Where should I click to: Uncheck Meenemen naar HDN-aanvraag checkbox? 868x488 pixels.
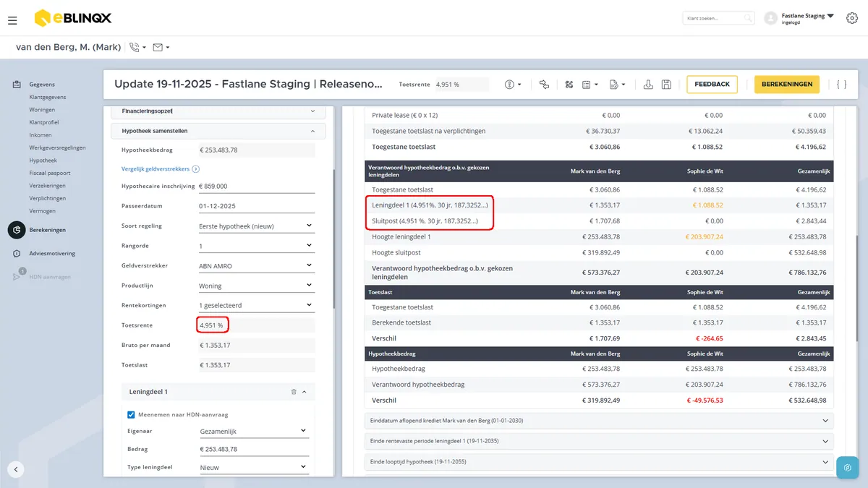[x=131, y=415]
